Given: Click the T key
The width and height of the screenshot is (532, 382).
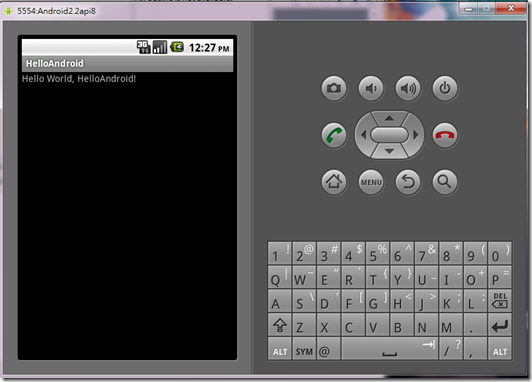Looking at the screenshot, I should (x=377, y=277).
